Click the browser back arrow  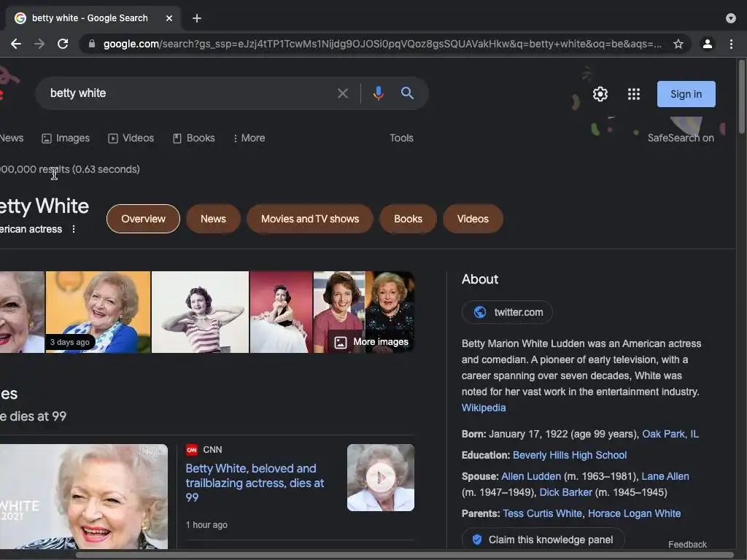point(16,44)
